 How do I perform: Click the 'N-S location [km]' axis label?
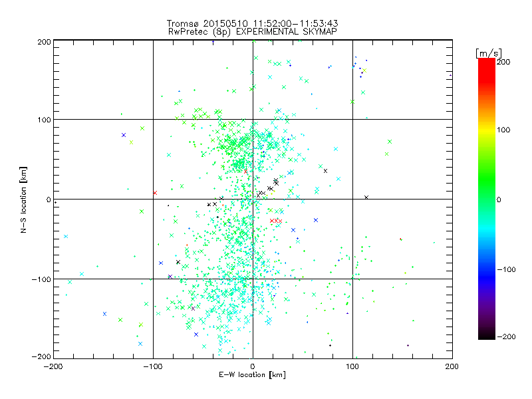coord(23,199)
